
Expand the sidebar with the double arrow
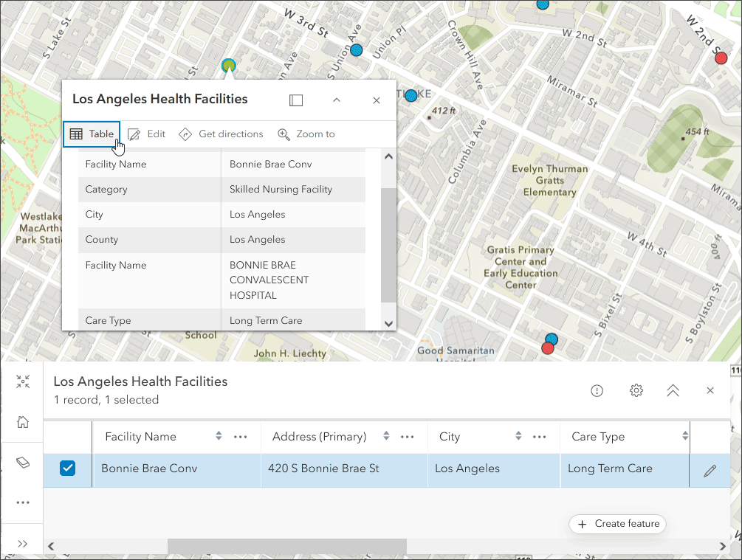click(x=23, y=544)
